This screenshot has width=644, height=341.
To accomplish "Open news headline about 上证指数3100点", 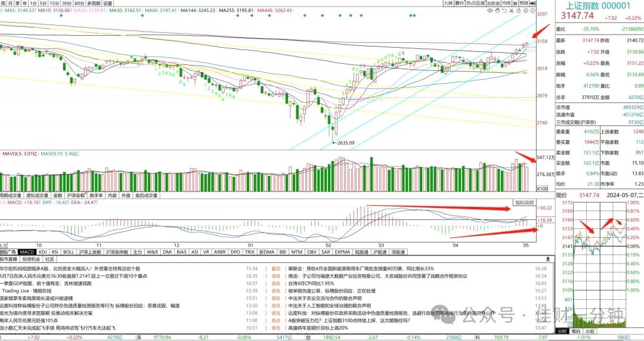I will pyautogui.click(x=349, y=321).
